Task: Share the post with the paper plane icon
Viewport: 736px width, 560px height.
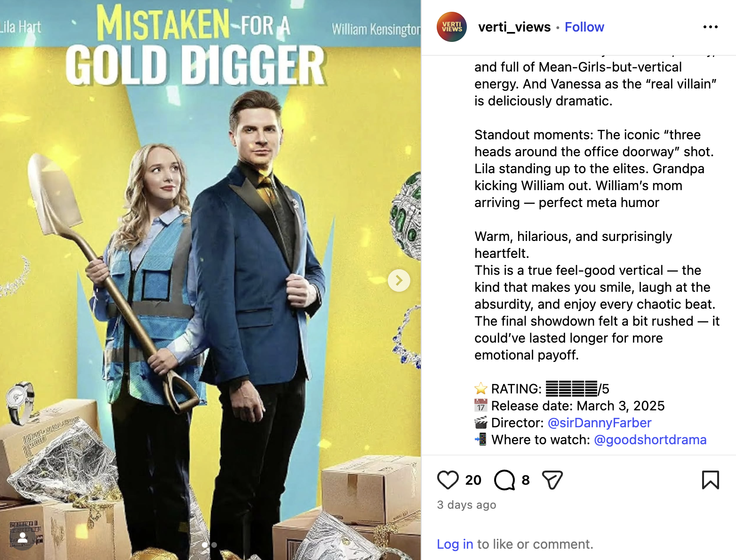Action: (x=552, y=480)
